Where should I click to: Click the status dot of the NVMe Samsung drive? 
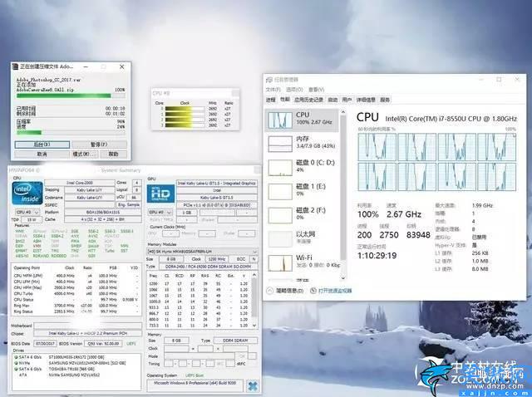pos(16,363)
